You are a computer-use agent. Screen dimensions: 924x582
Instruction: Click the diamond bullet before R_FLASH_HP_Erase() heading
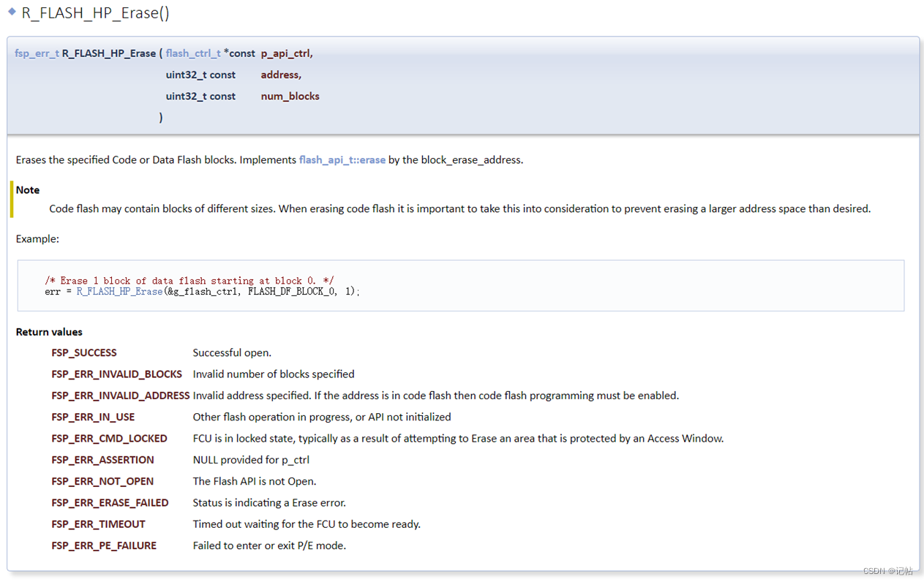tap(11, 12)
